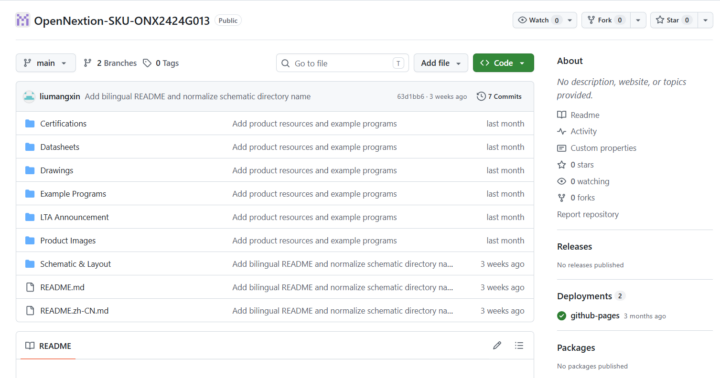Click folder icon of the Certifications row
The height and width of the screenshot is (378, 720).
click(x=30, y=124)
